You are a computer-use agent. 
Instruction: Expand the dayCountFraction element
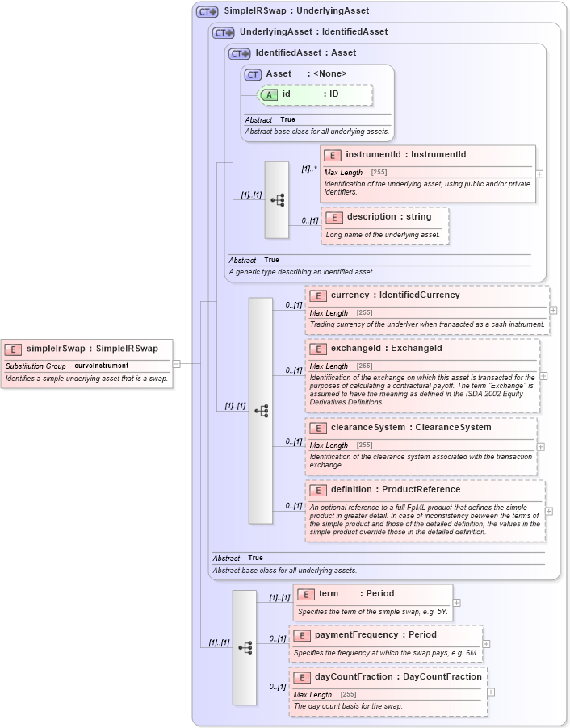[x=491, y=692]
